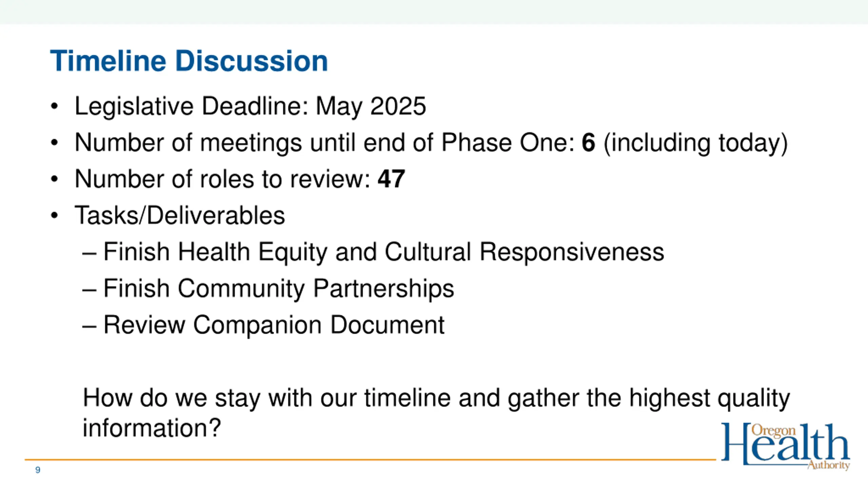The width and height of the screenshot is (868, 488).
Task: Click '(including today)' text
Action: [696, 144]
